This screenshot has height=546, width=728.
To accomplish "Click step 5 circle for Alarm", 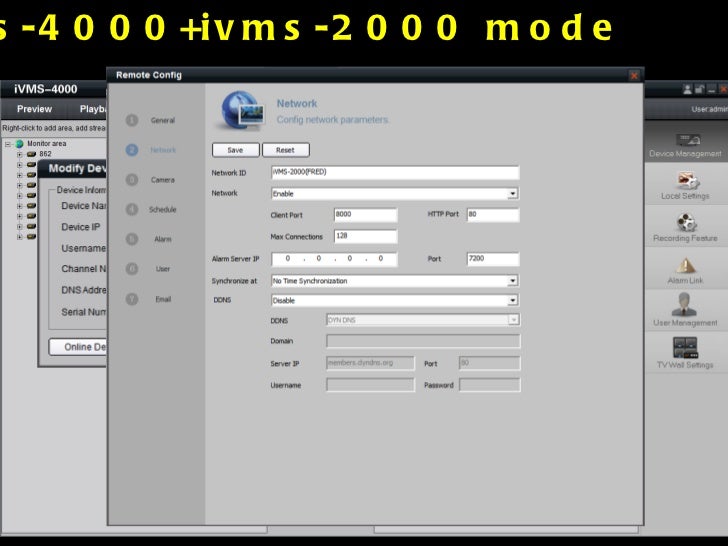I will coord(132,239).
